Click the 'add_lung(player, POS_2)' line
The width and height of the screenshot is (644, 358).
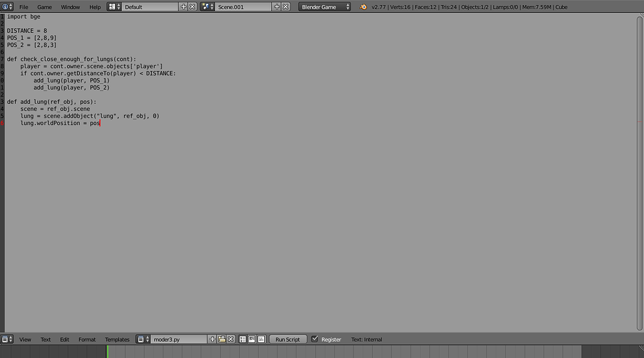(x=72, y=87)
